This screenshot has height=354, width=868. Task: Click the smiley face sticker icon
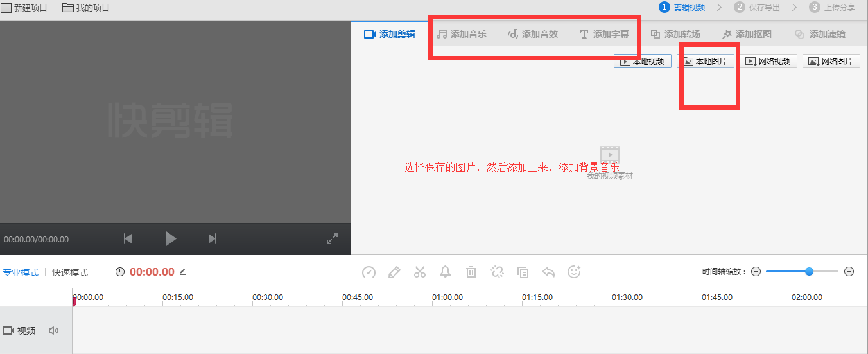coord(574,272)
